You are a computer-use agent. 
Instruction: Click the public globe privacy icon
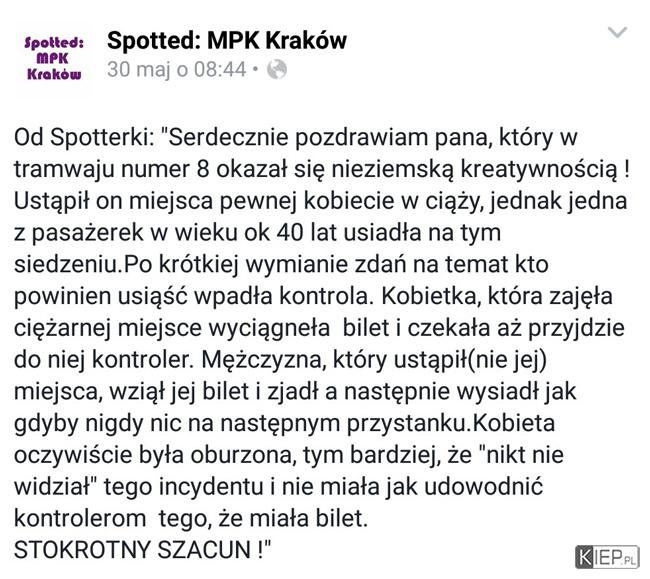tap(276, 69)
